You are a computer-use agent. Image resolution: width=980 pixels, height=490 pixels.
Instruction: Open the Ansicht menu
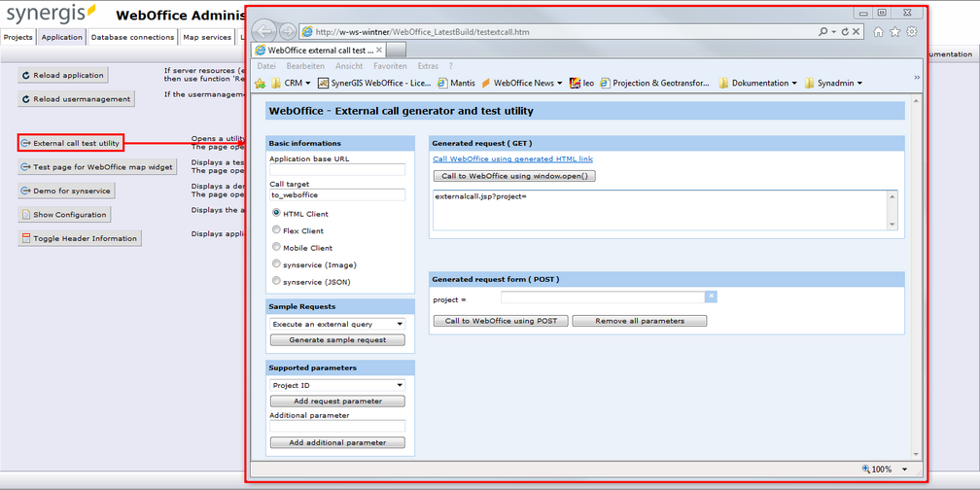[349, 66]
